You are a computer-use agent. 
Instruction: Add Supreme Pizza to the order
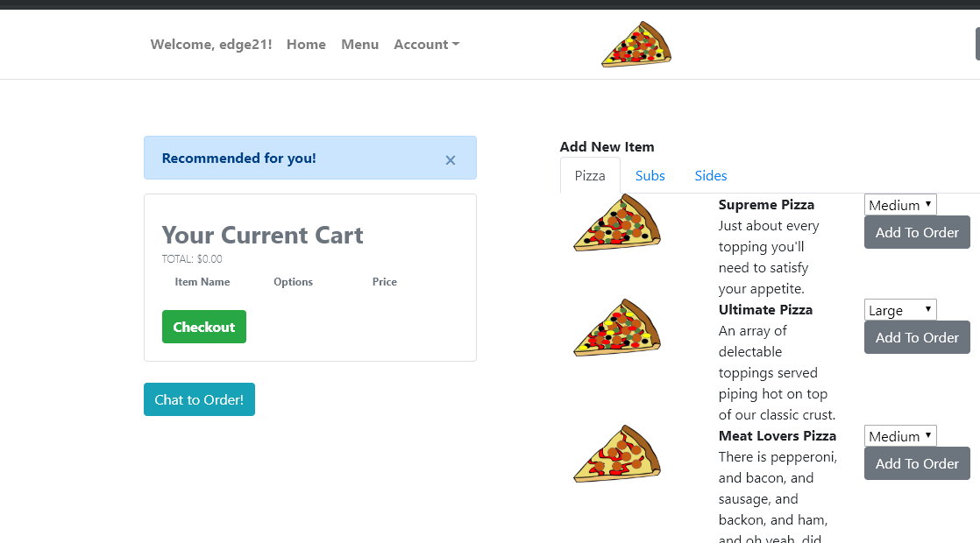click(917, 232)
